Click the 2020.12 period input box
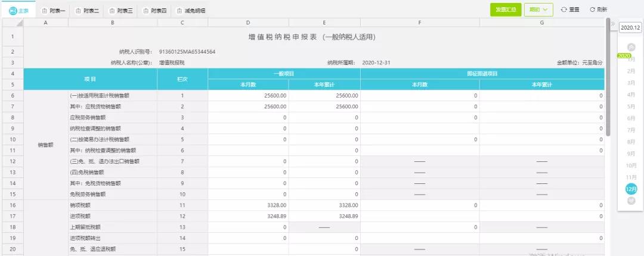 click(630, 27)
